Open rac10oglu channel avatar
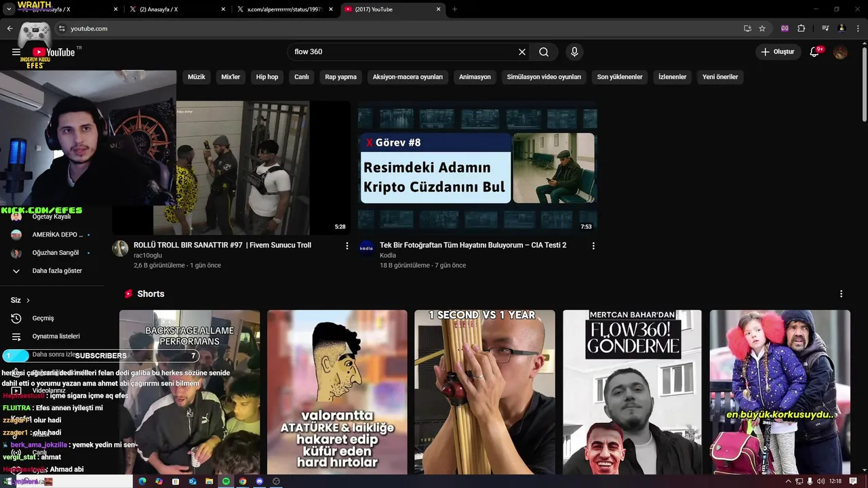 (x=120, y=248)
